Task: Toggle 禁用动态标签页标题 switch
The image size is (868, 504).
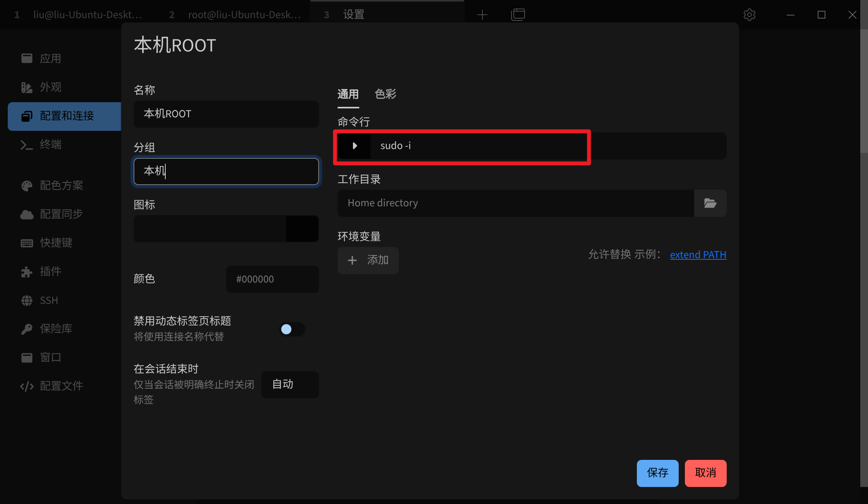Action: [292, 329]
